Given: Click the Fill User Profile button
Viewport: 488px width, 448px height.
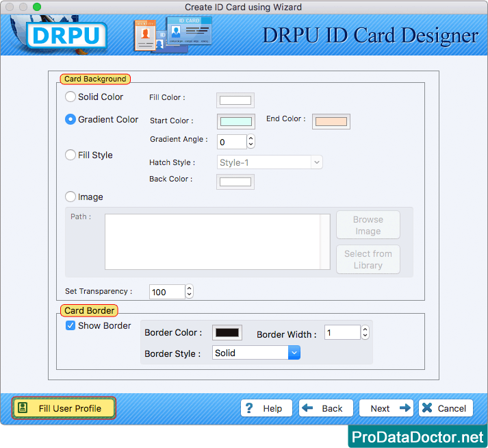Looking at the screenshot, I should point(64,408).
